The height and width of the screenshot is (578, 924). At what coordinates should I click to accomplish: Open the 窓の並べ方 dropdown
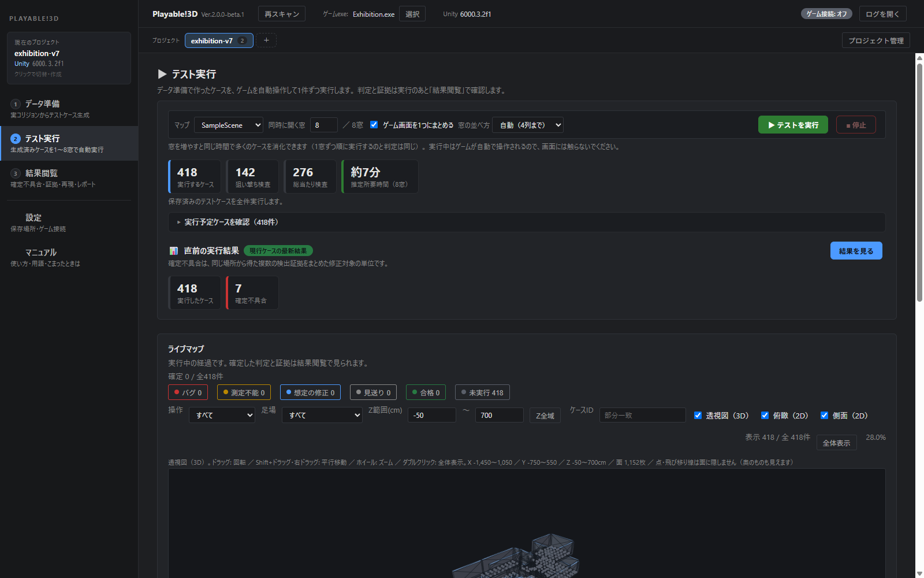(x=528, y=125)
